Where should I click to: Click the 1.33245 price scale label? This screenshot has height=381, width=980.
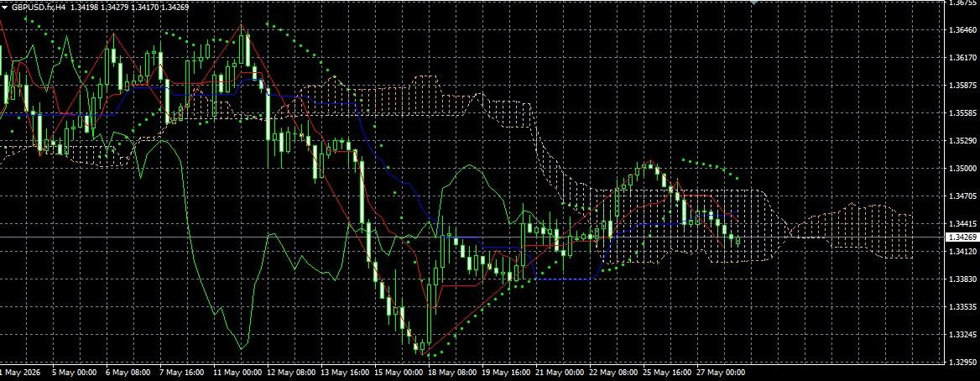[x=962, y=335]
